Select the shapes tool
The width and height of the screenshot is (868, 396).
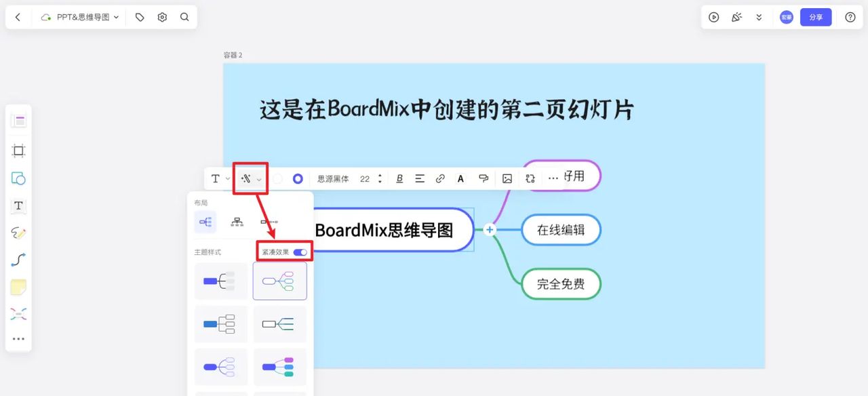tap(18, 178)
